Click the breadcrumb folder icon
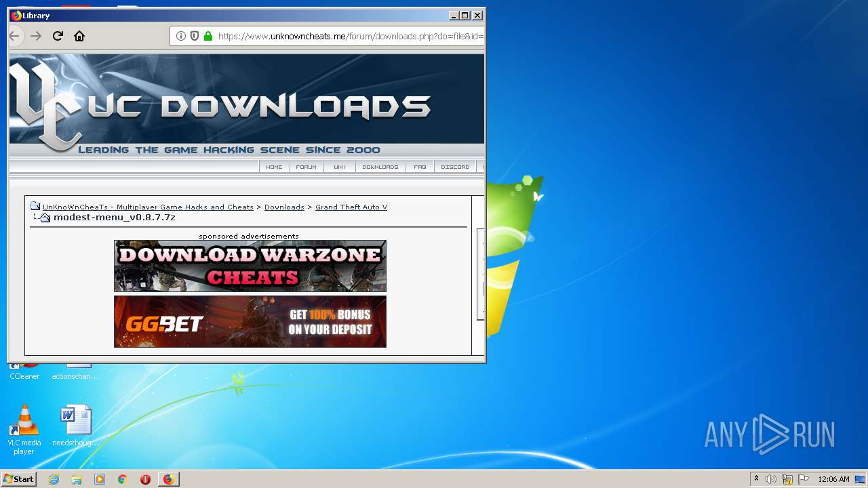Viewport: 868px width, 488px height. tap(35, 206)
